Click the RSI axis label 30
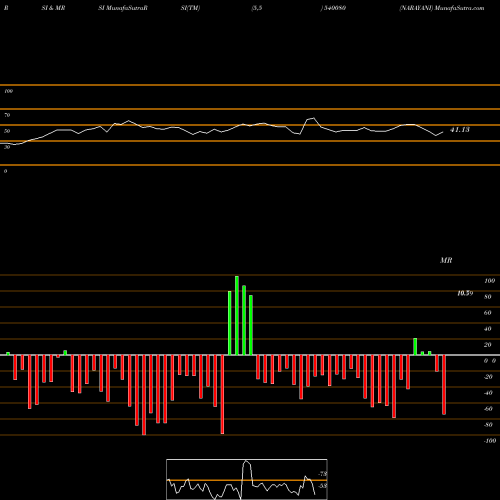 (7, 147)
